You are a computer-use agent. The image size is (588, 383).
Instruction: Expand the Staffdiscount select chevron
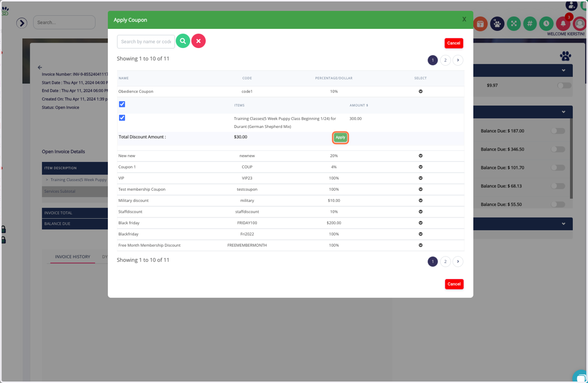pos(420,212)
